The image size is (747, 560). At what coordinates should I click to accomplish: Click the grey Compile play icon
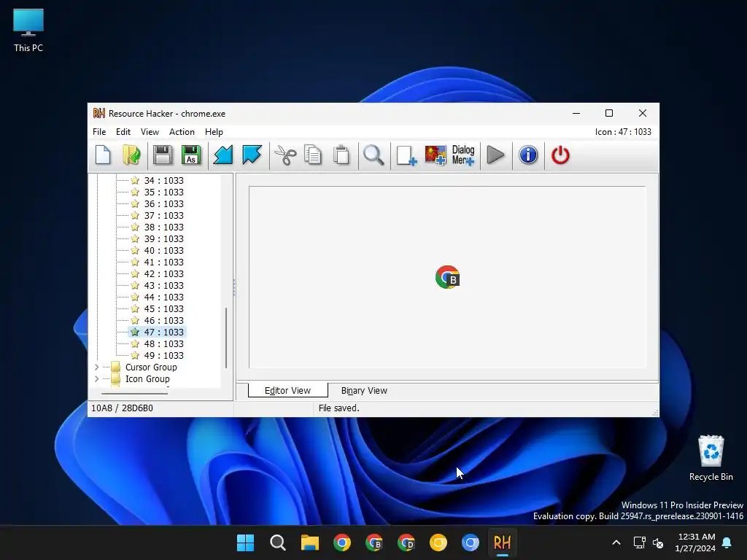[x=495, y=155]
